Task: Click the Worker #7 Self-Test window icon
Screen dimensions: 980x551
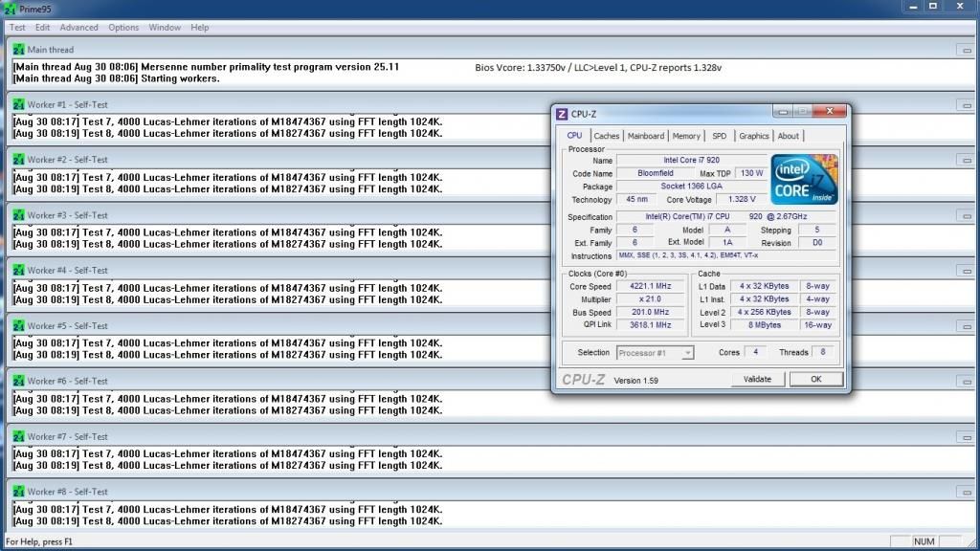Action: coord(18,436)
